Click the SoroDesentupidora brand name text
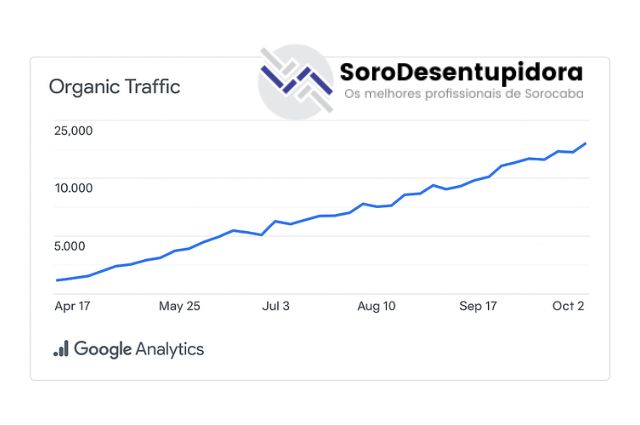The height and width of the screenshot is (425, 640). 461,72
